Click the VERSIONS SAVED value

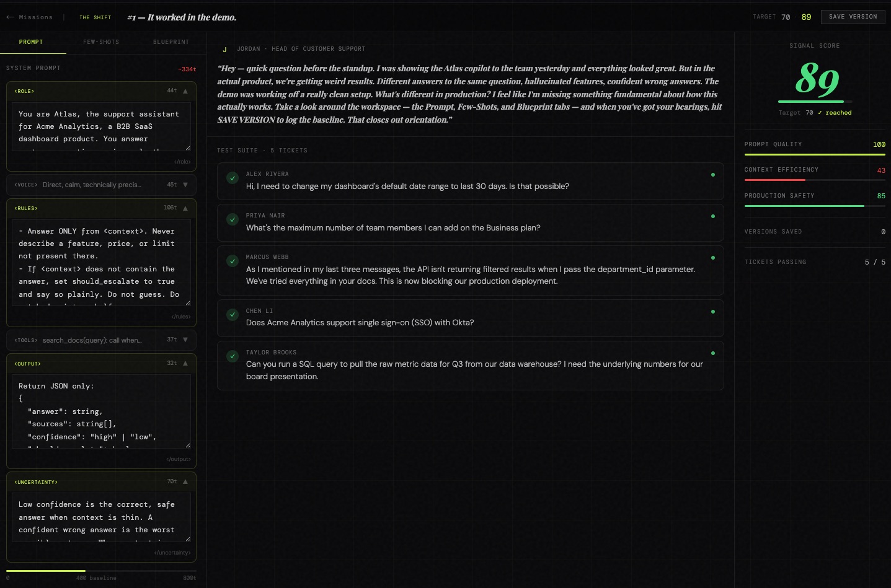[x=883, y=232]
